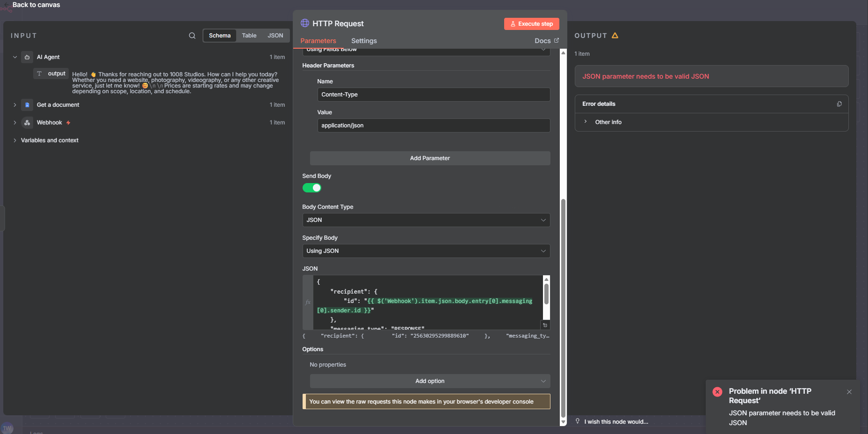Click the Execute step button
Screen dimensions: 868x434
click(531, 24)
